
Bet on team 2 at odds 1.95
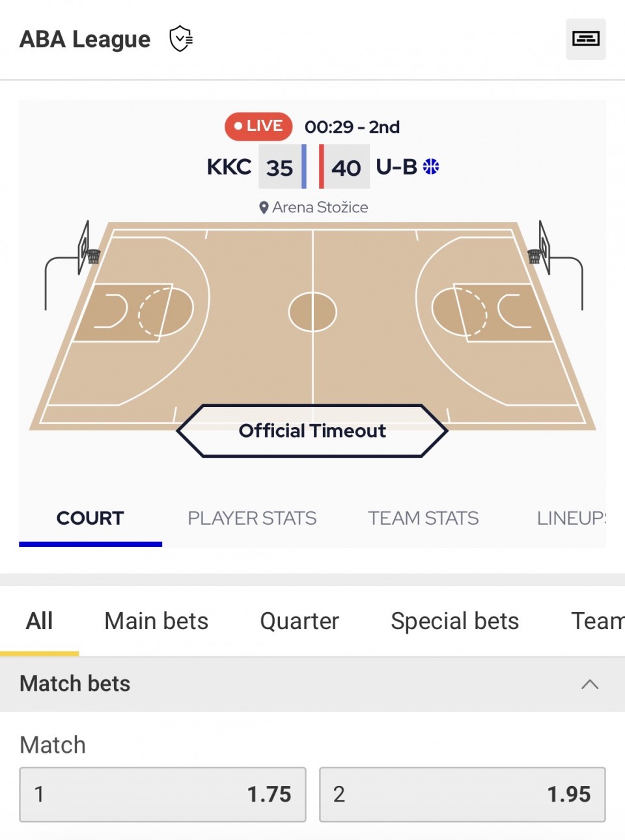(462, 794)
